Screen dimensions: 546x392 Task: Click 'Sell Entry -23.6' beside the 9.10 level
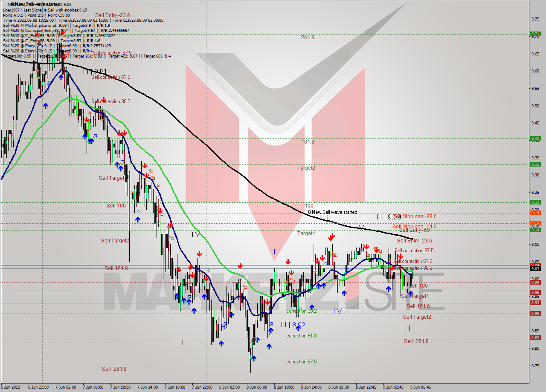415,241
